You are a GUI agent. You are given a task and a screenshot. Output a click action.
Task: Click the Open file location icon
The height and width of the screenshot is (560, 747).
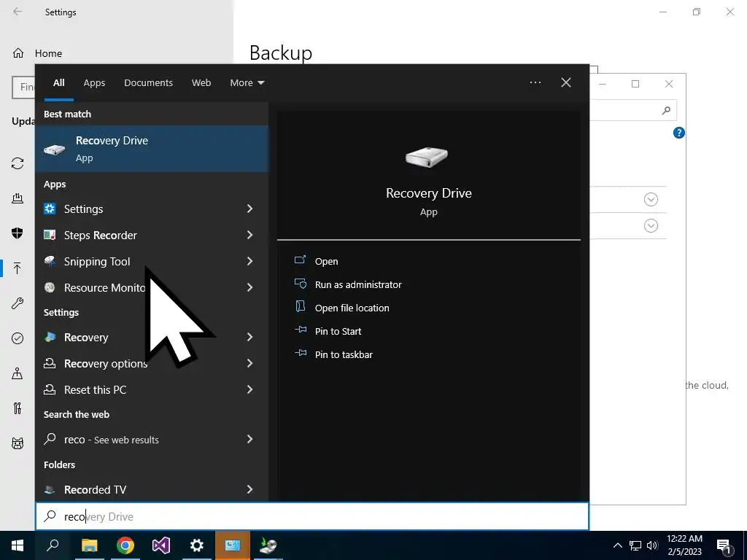[x=300, y=306]
